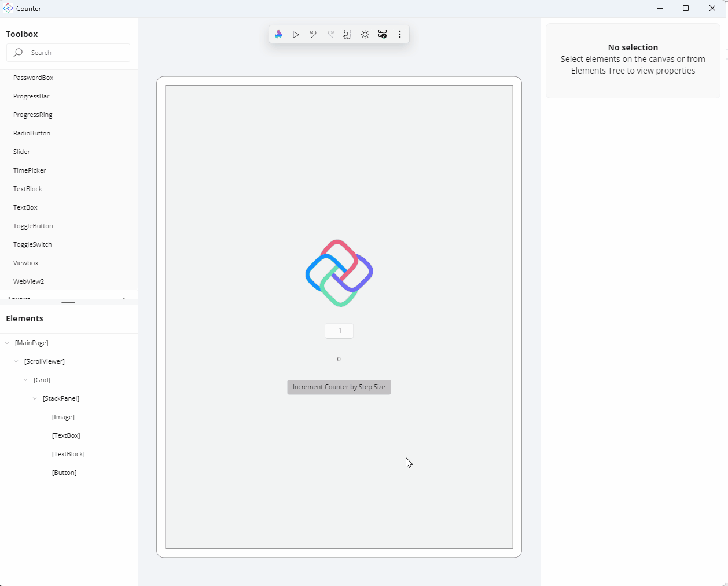728x586 pixels.
Task: Collapse the Layout section in the Toolbox
Action: (123, 299)
